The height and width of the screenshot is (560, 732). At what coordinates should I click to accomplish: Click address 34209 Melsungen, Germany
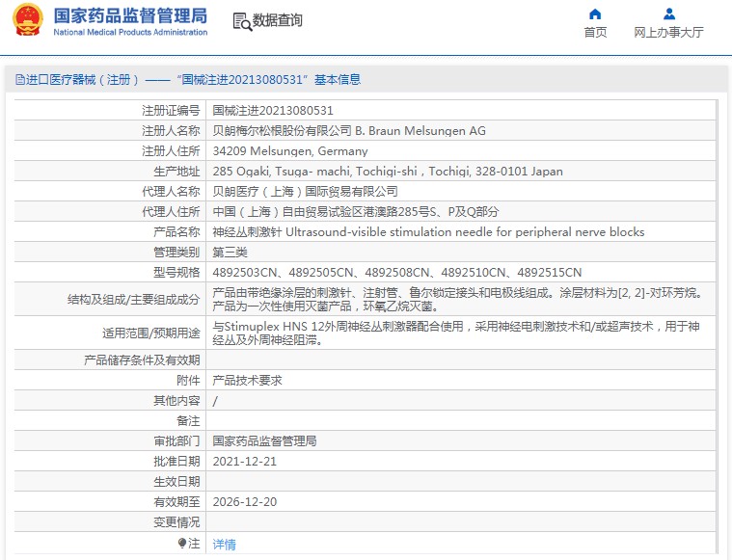pos(290,151)
